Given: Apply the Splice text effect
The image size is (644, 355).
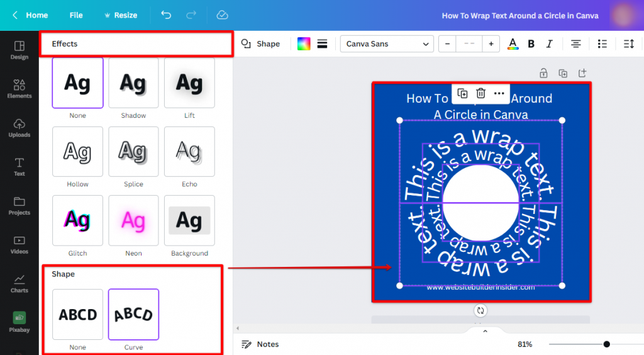Looking at the screenshot, I should tap(133, 152).
